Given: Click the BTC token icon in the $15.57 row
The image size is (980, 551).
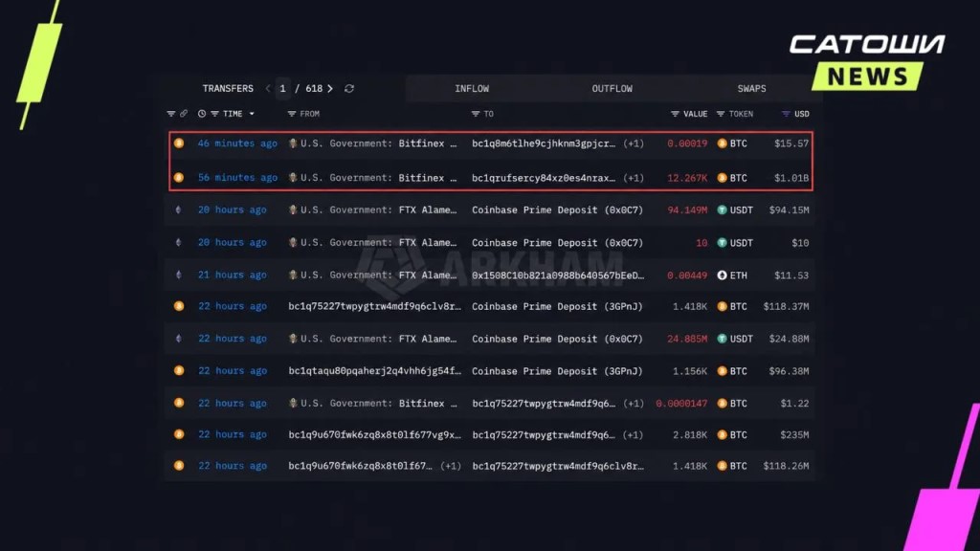Looking at the screenshot, I should (x=722, y=143).
